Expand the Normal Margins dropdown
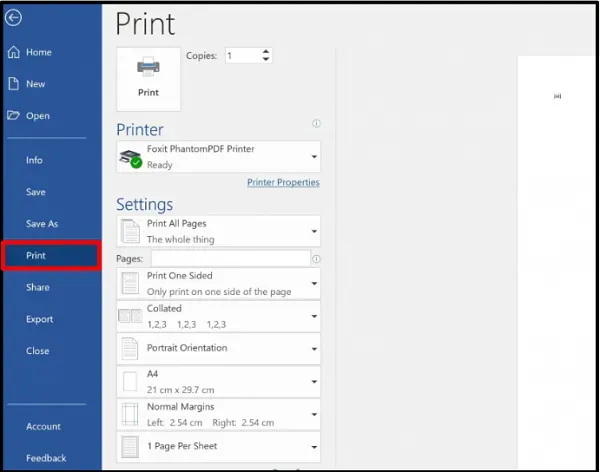 point(218,414)
